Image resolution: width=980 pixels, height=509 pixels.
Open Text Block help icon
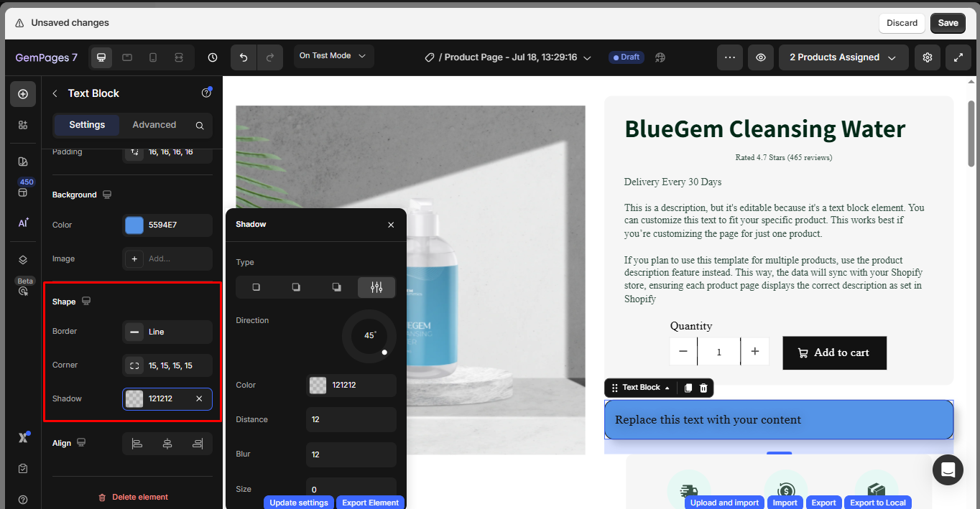coord(206,93)
